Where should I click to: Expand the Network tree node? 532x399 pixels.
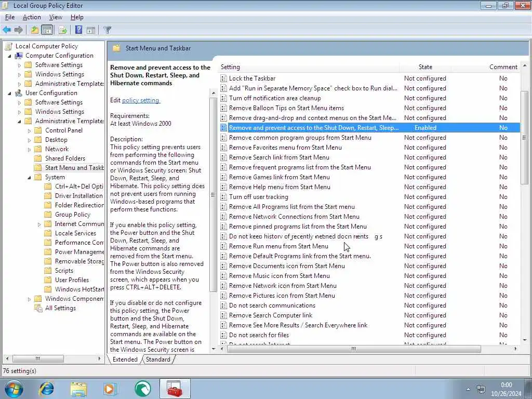pyautogui.click(x=29, y=149)
